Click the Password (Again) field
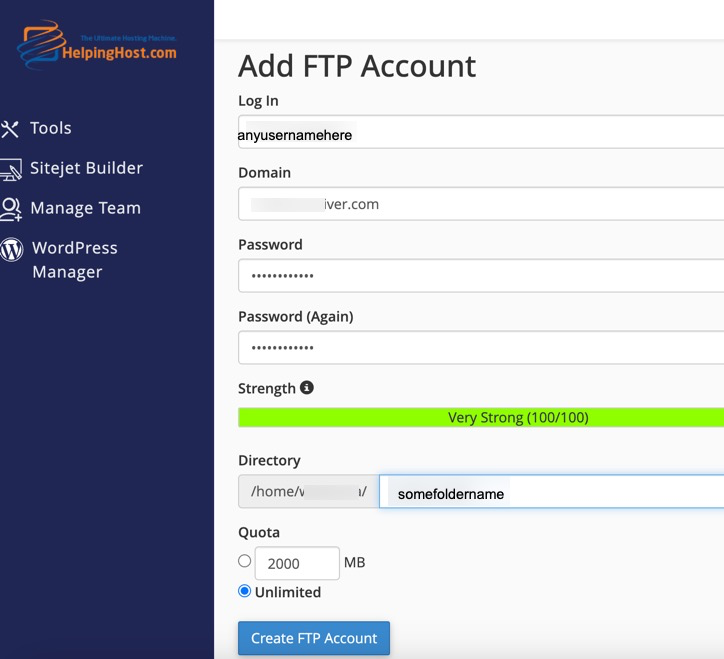The image size is (724, 659). 481,348
